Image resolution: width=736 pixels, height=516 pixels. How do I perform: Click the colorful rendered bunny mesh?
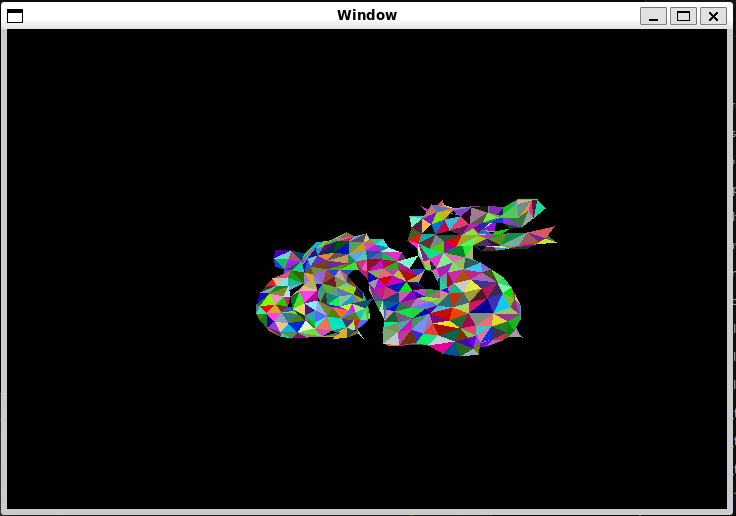[x=406, y=278]
